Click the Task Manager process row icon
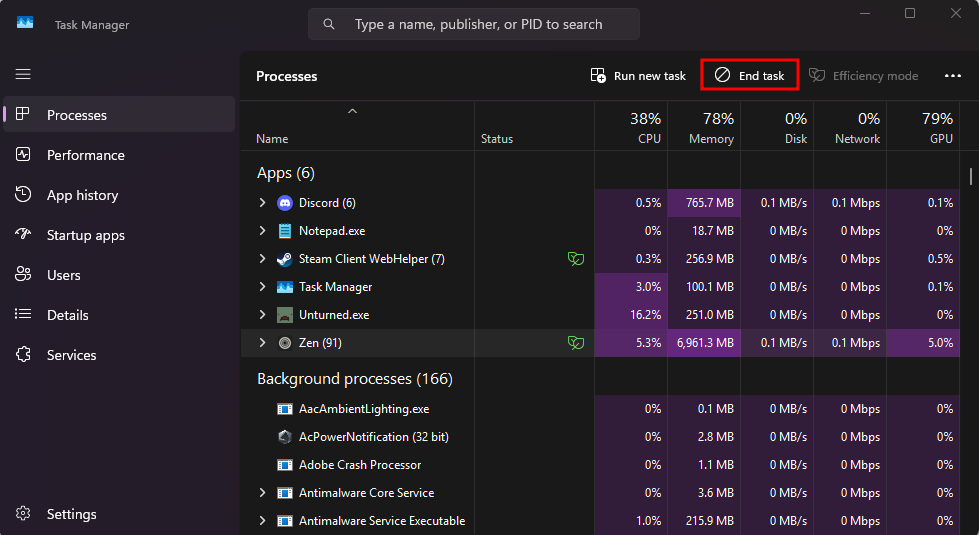 point(285,287)
